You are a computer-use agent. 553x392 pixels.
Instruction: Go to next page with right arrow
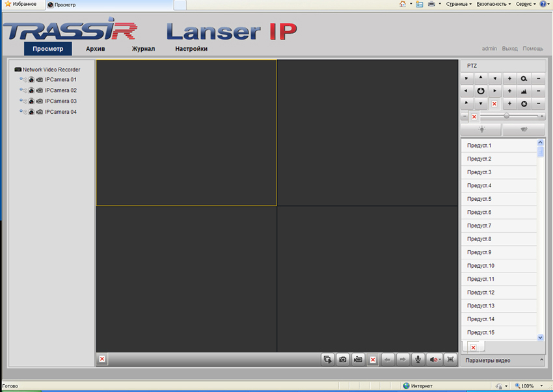point(403,359)
